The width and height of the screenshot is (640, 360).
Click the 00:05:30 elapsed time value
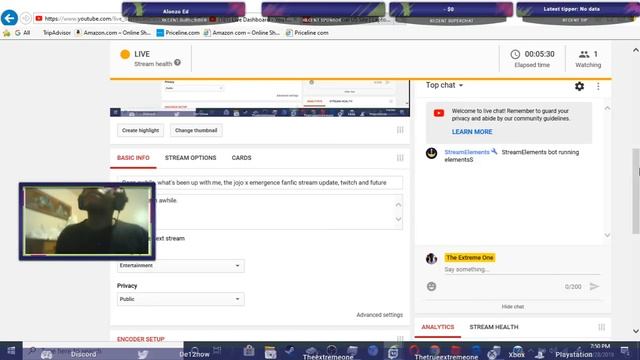click(x=540, y=54)
